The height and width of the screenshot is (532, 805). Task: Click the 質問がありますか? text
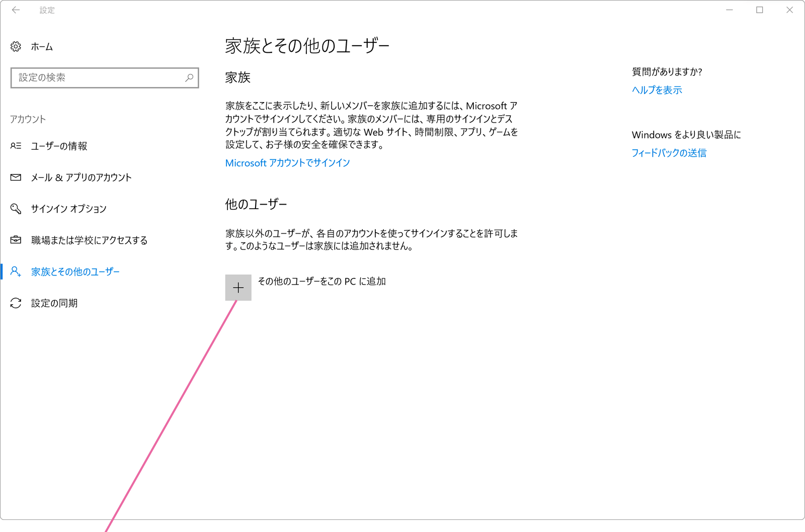coord(667,72)
